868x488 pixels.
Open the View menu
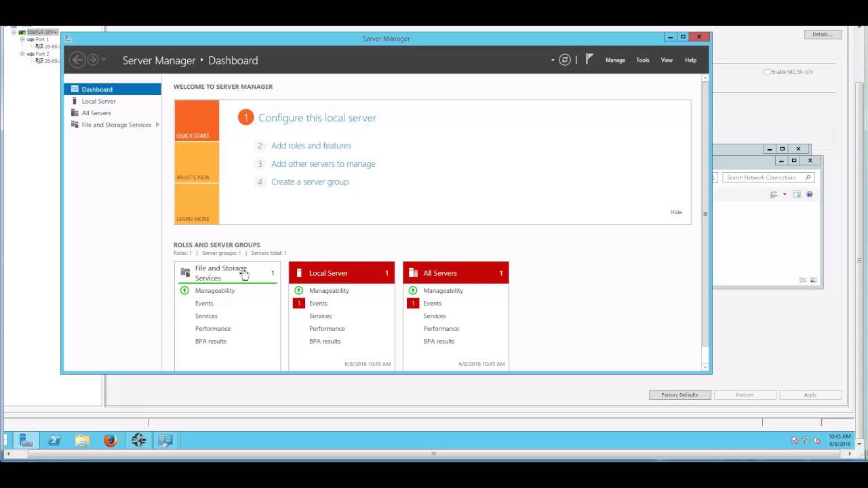click(x=667, y=60)
